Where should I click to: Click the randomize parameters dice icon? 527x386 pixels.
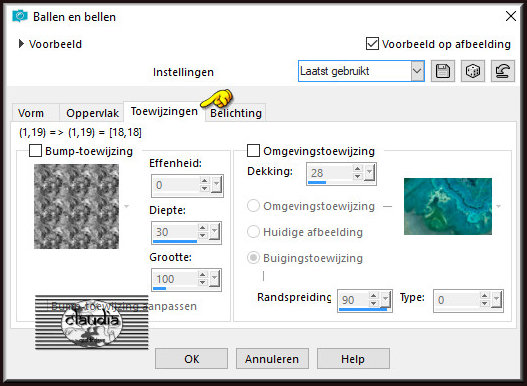[473, 71]
